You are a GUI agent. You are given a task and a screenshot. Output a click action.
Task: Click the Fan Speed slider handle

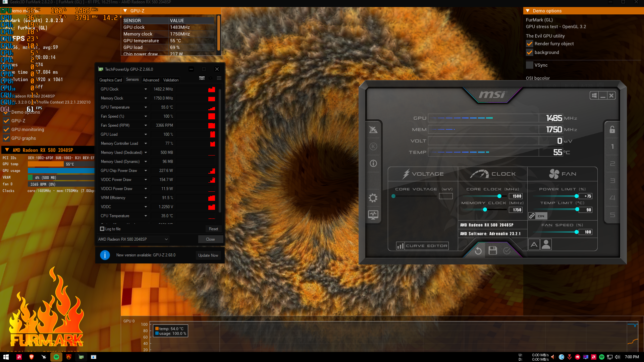(577, 232)
